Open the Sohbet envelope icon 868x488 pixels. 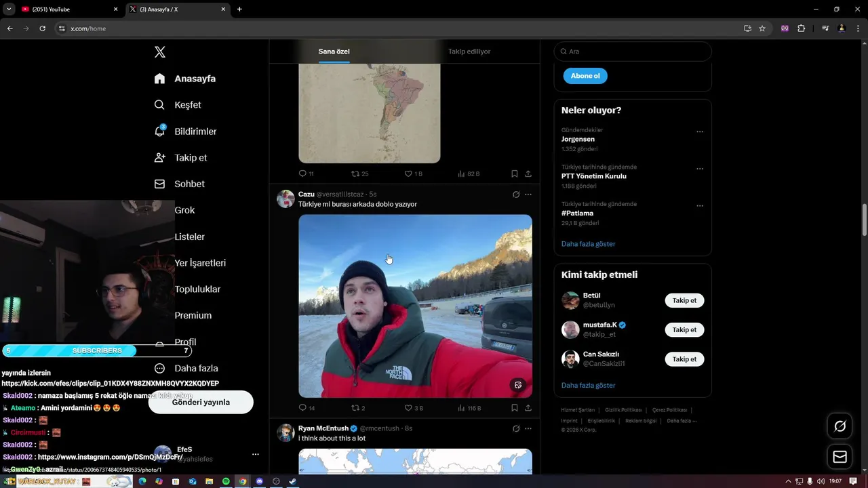click(159, 184)
